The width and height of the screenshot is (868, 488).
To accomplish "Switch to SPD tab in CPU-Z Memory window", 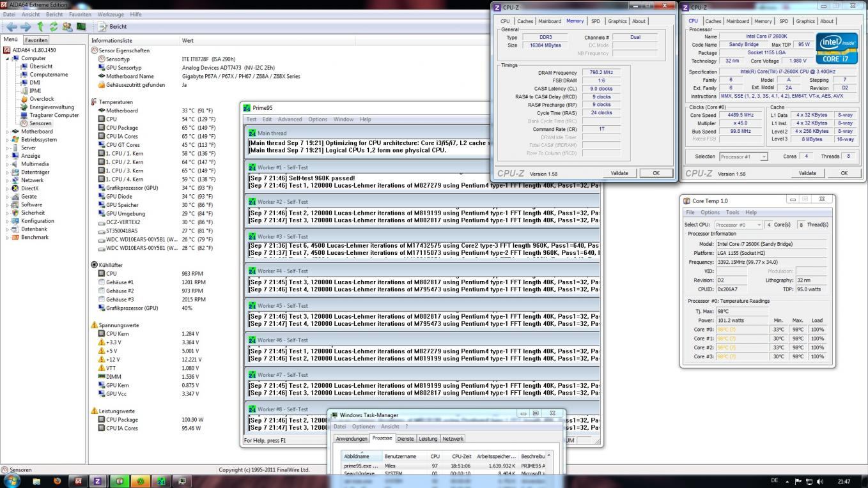I will [596, 21].
